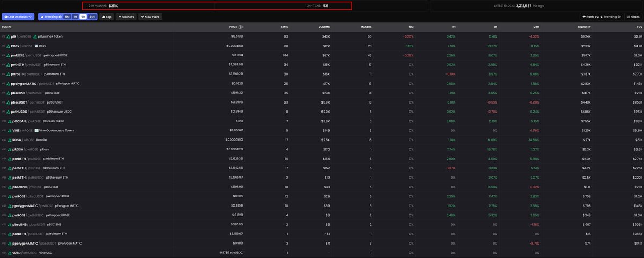Sort table by VOLUME column

tap(324, 26)
